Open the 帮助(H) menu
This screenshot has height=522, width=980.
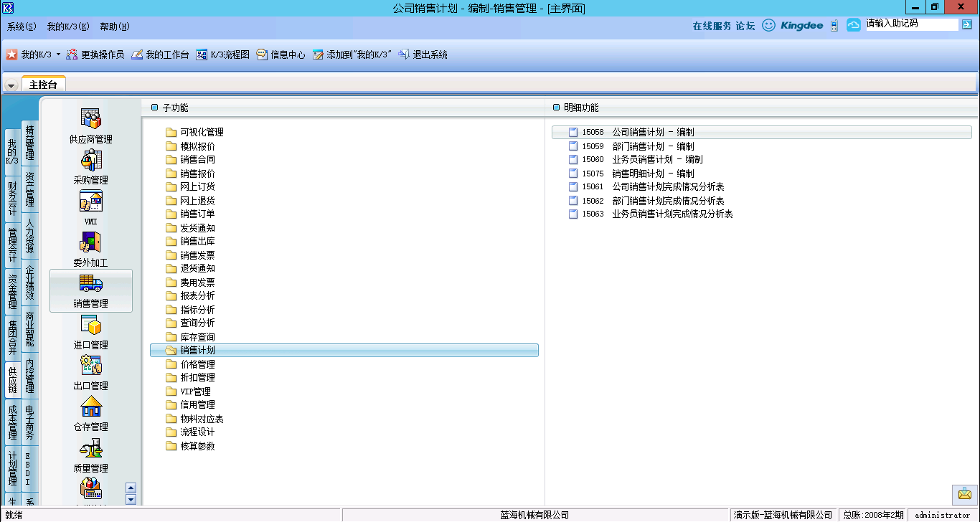(115, 27)
